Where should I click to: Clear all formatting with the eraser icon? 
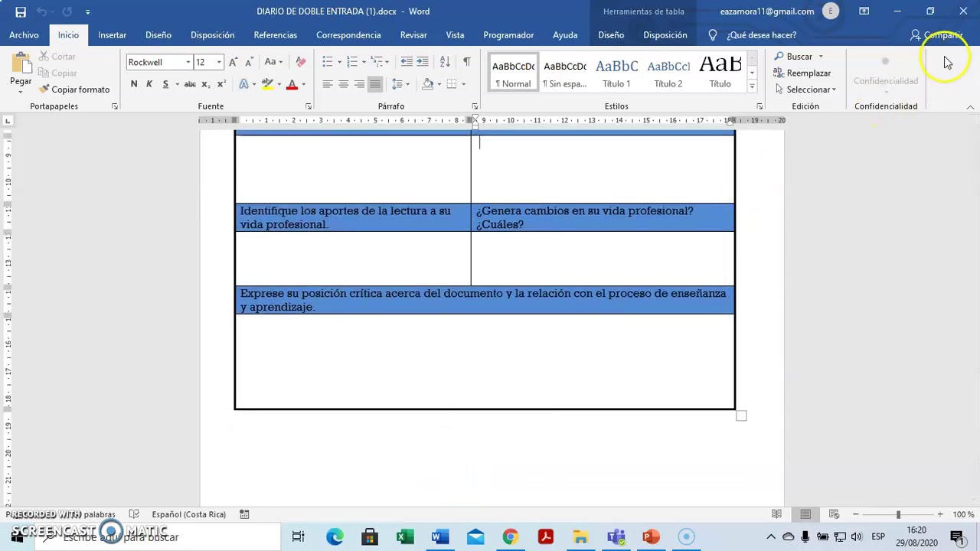point(300,62)
